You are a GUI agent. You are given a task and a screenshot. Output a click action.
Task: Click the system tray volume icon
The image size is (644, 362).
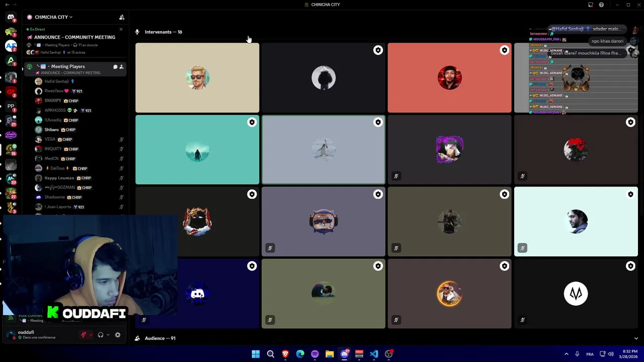click(x=611, y=354)
